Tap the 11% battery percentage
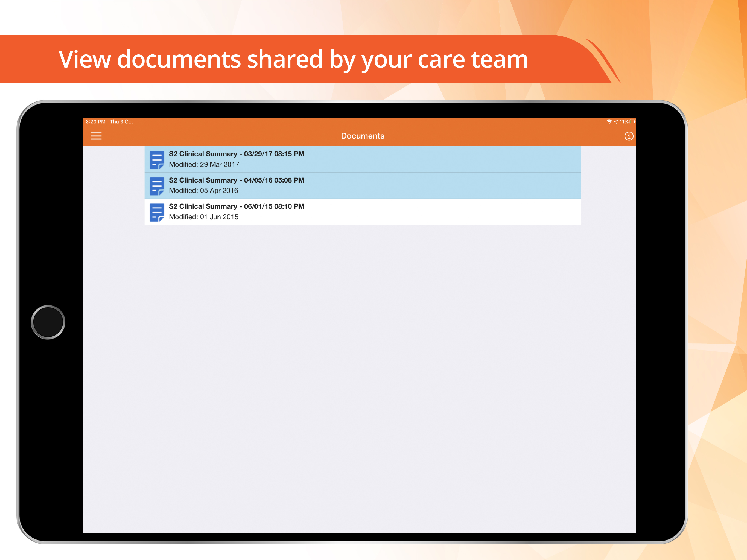 pyautogui.click(x=624, y=122)
